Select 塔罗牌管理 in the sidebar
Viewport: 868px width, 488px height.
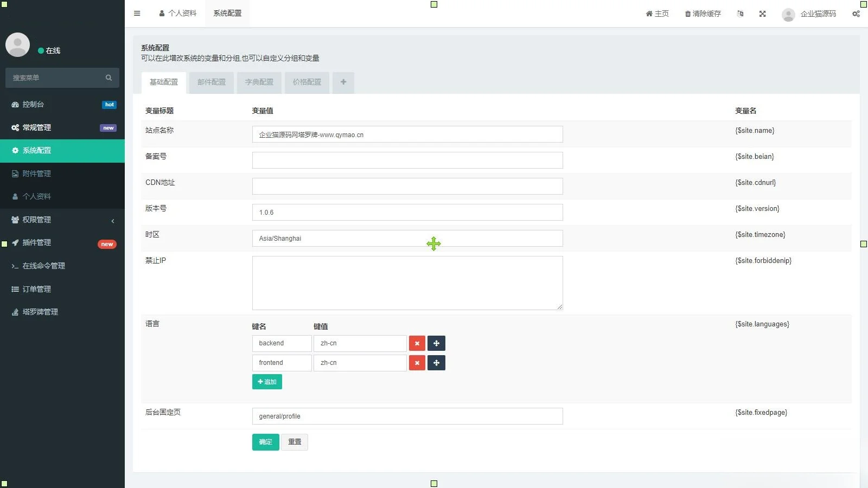point(40,312)
